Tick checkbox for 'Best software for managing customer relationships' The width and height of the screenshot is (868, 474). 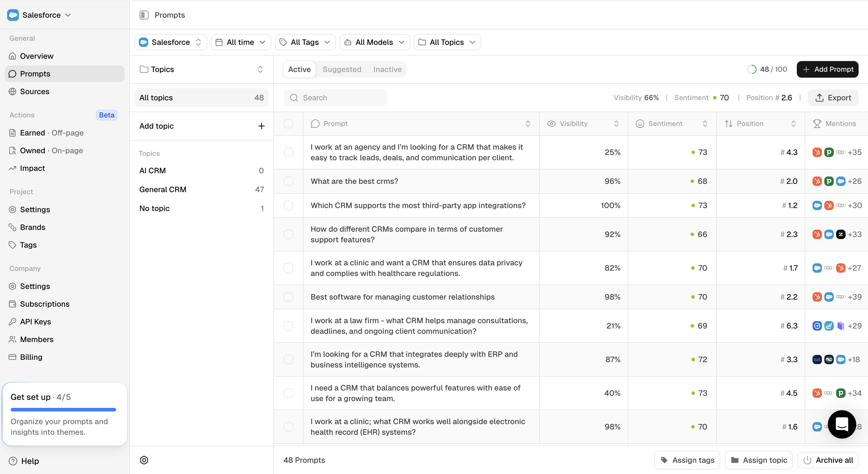pyautogui.click(x=288, y=297)
